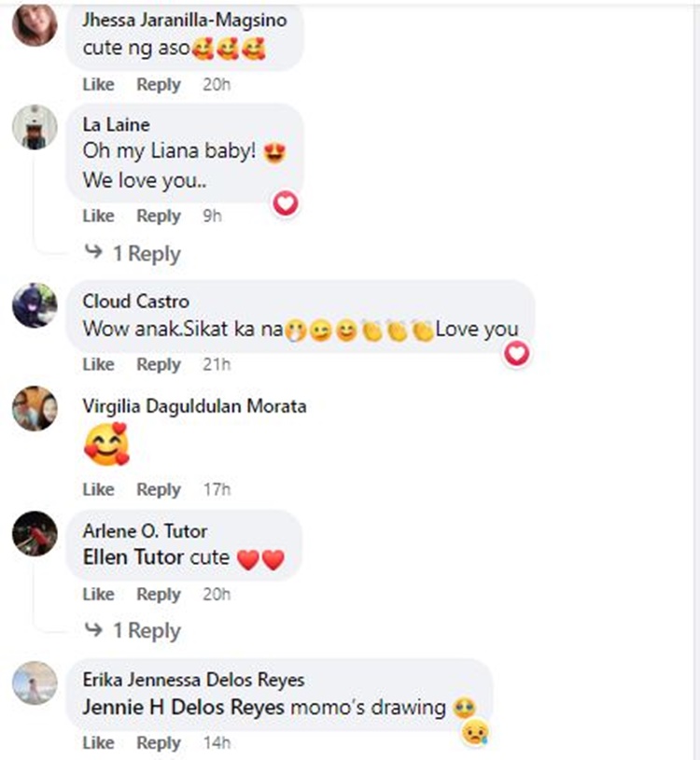The height and width of the screenshot is (760, 700).
Task: Open Cloud Castro's name link
Action: [x=135, y=302]
